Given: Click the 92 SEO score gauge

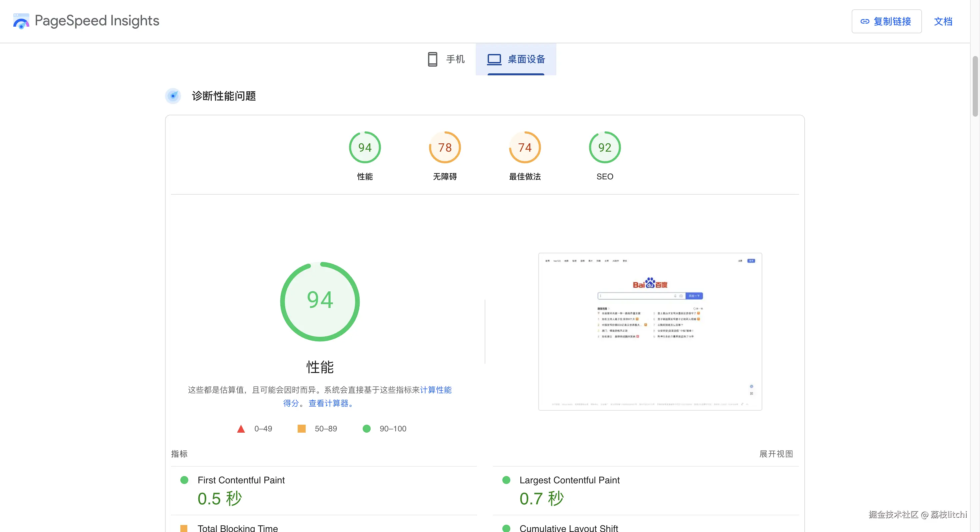Looking at the screenshot, I should (605, 148).
